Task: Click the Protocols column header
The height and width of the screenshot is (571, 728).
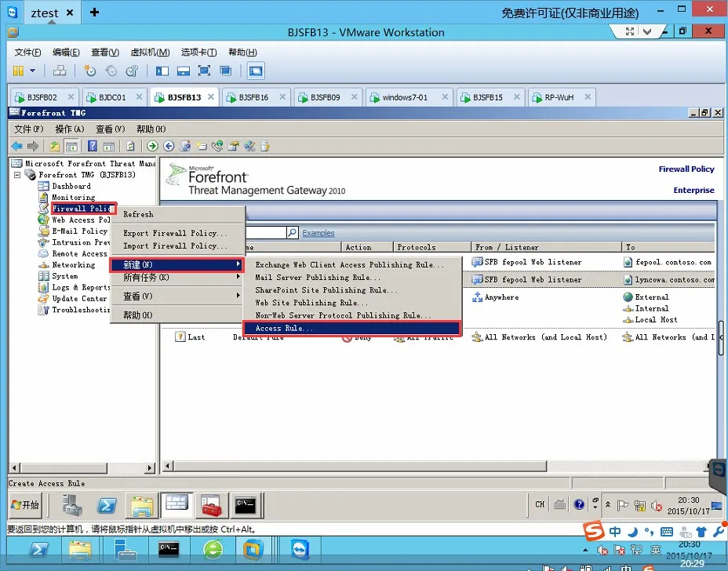Action: click(431, 247)
